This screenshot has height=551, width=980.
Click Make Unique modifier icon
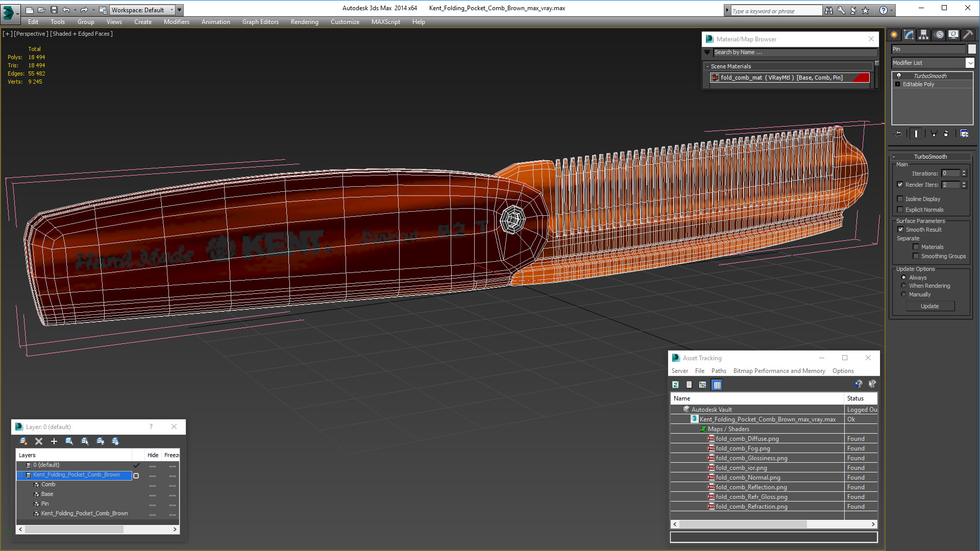[x=934, y=134]
